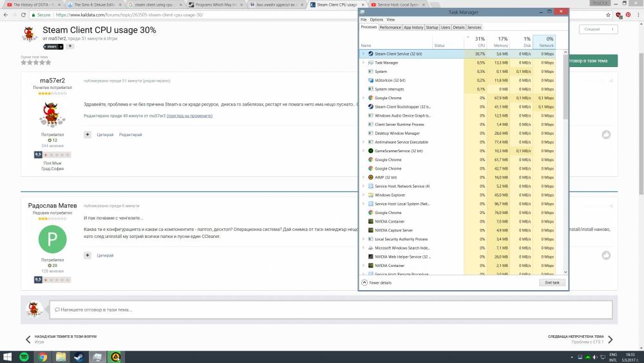The width and height of the screenshot is (644, 363).
Task: Expand Steam Client Service process group
Action: pos(363,54)
